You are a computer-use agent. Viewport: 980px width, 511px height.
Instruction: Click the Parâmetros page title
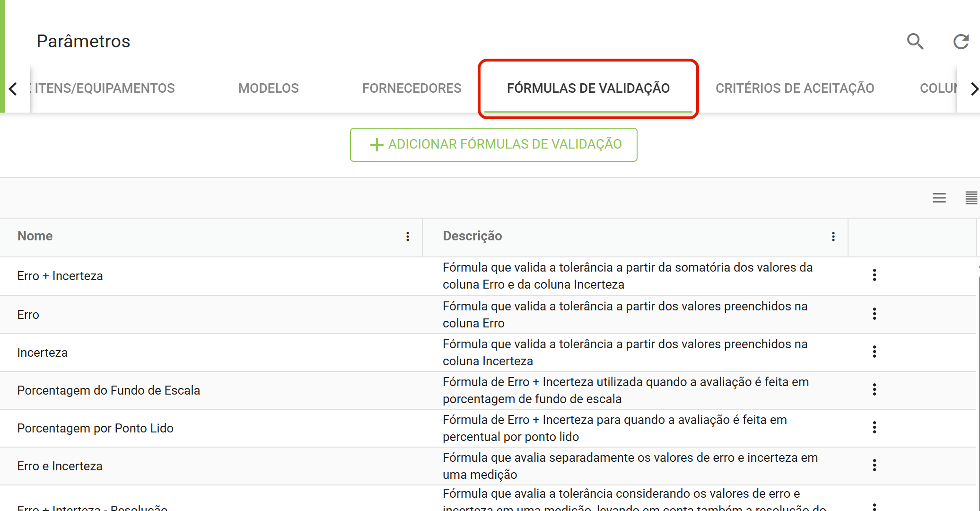tap(84, 41)
